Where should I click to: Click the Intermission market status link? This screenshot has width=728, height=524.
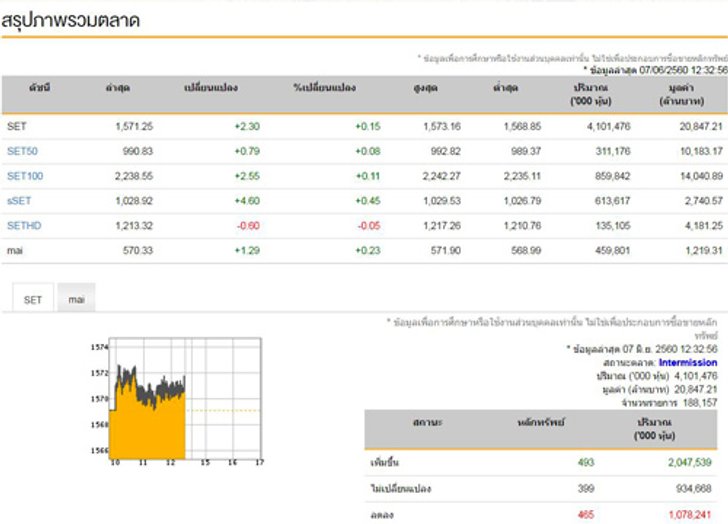[x=688, y=362]
